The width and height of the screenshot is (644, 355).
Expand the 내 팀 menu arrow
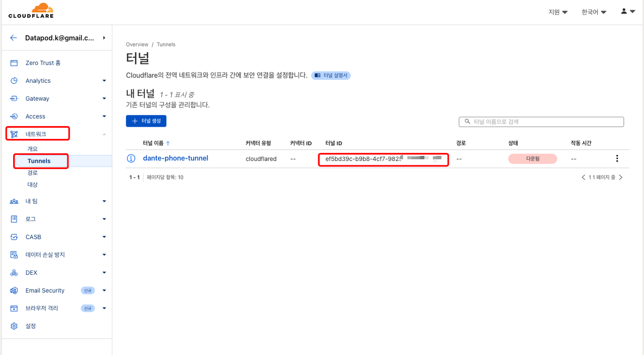tap(104, 202)
